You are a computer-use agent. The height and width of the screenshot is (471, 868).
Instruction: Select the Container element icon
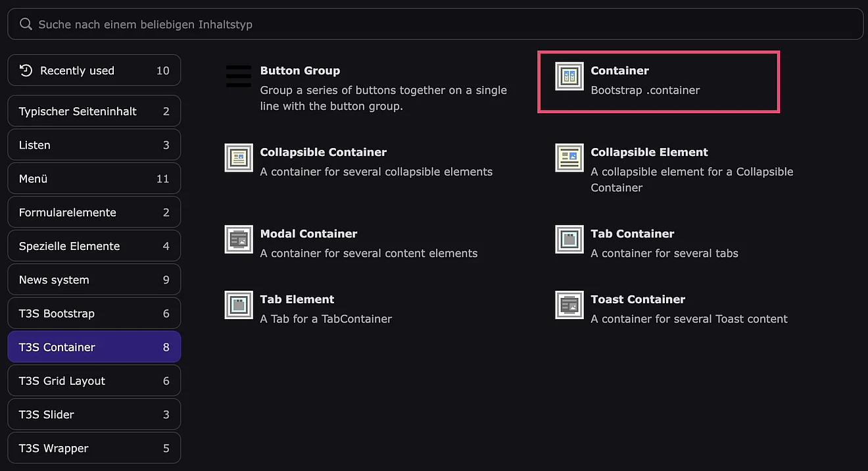(569, 76)
